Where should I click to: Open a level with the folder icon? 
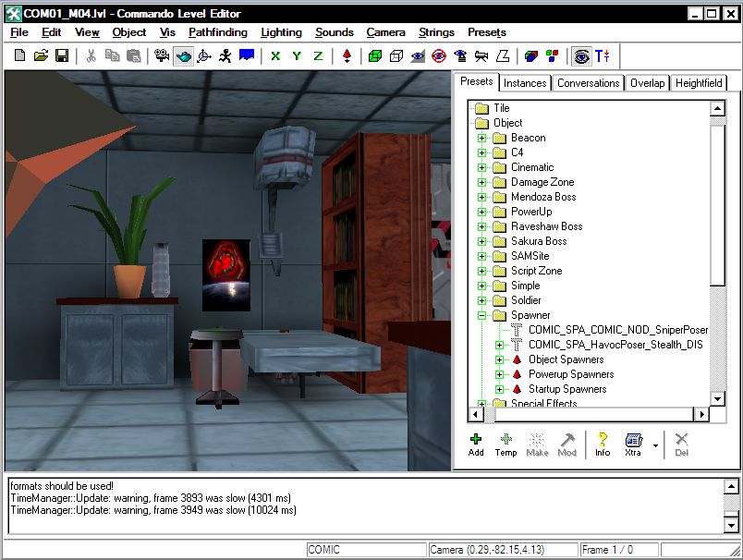pyautogui.click(x=41, y=56)
